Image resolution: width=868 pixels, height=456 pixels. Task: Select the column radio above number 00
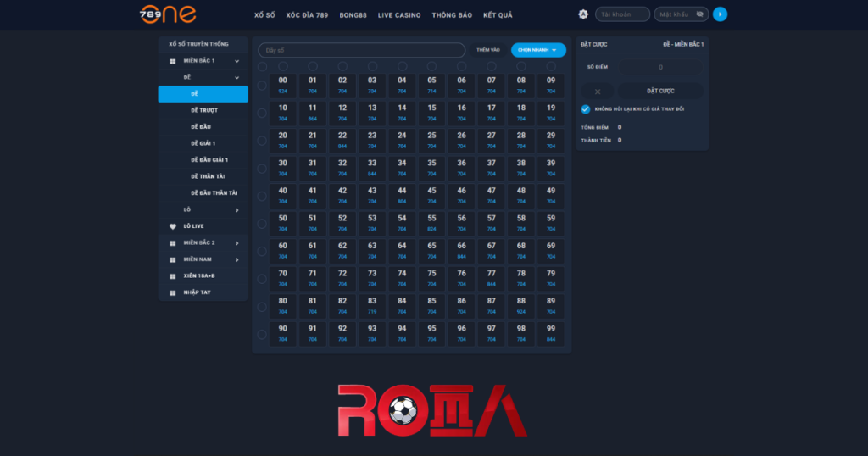(x=283, y=66)
